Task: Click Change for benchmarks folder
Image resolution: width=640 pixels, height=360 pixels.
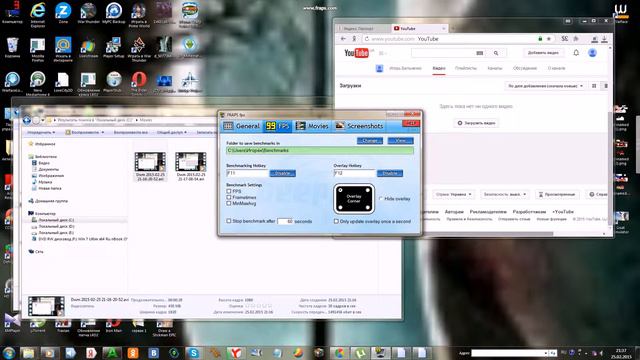Action: click(370, 140)
